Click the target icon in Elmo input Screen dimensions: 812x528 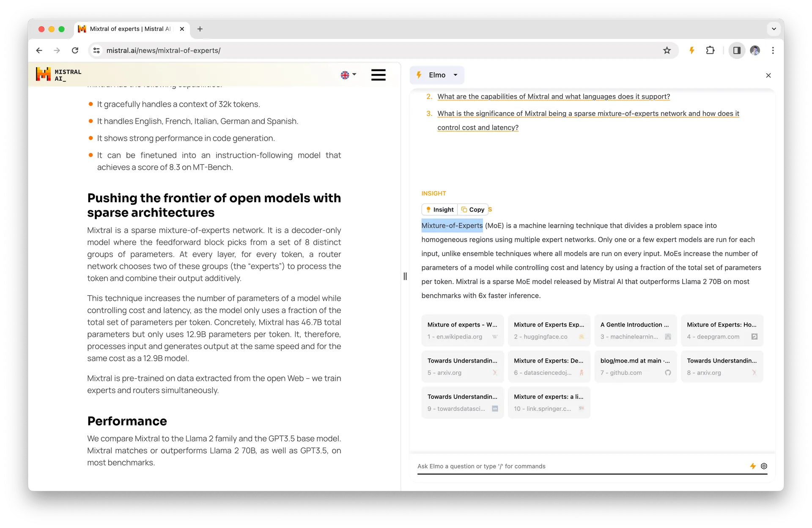tap(764, 466)
